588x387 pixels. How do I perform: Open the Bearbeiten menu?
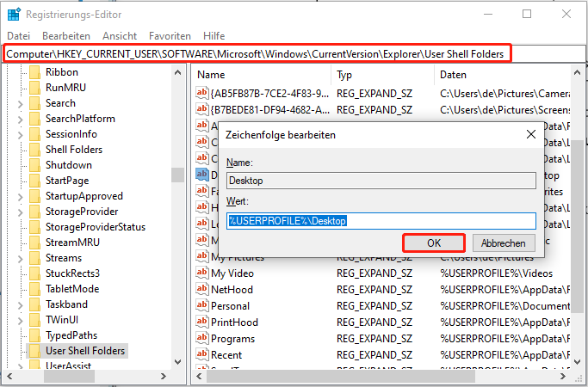(x=66, y=35)
